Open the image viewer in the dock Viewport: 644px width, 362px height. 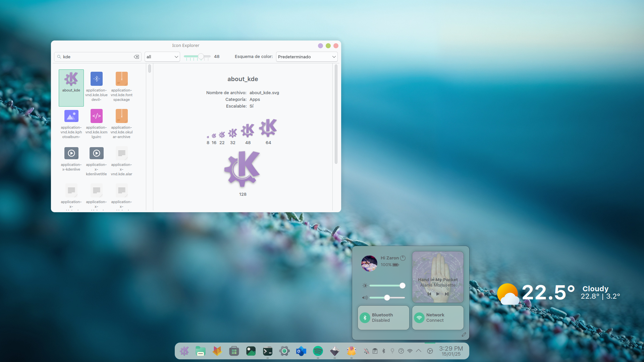click(251, 351)
